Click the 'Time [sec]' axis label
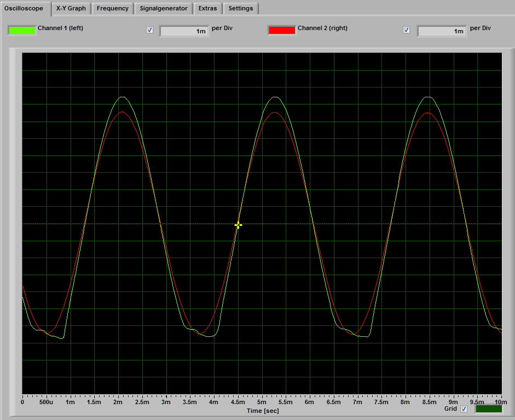This screenshot has width=515, height=420. [x=263, y=411]
